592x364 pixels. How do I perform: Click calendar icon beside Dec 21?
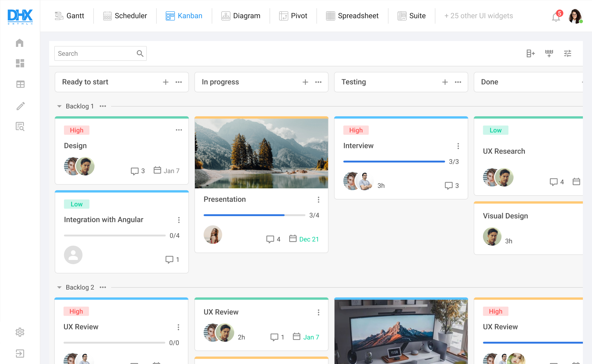click(x=293, y=239)
